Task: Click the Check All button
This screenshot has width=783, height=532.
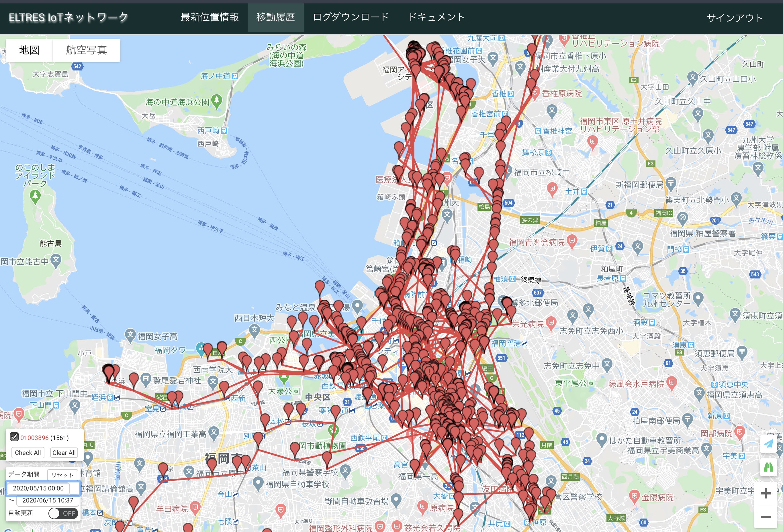Action: tap(28, 453)
